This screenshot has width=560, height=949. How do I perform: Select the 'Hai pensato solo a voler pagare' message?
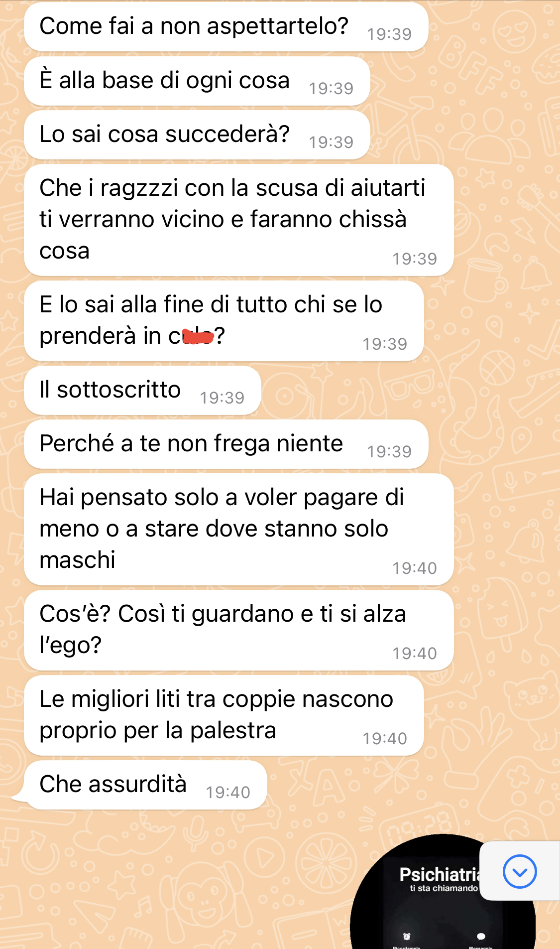coord(238,529)
